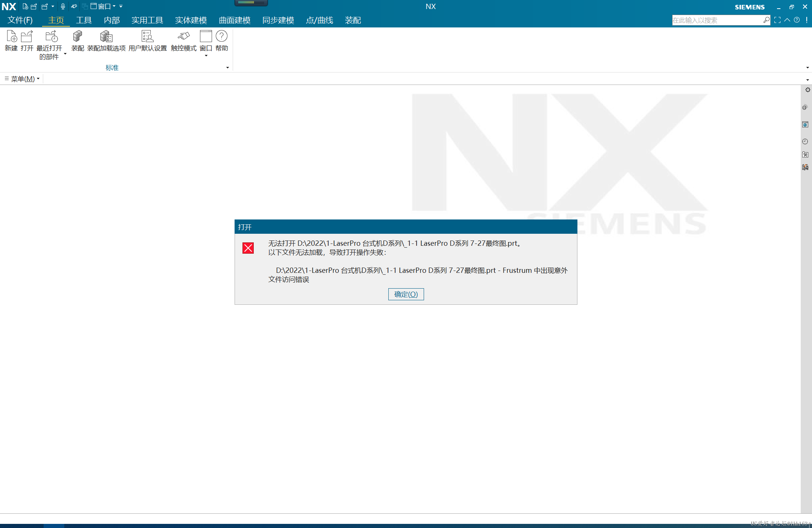This screenshot has height=528, width=812.
Task: Open the roles binoculars resource tab
Action: click(805, 167)
